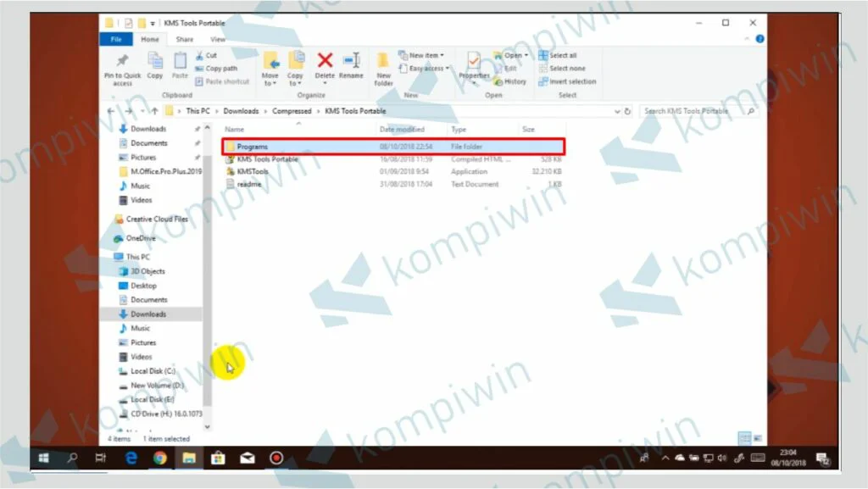The image size is (868, 489).
Task: Open Microsoft Store from taskbar
Action: point(218,458)
